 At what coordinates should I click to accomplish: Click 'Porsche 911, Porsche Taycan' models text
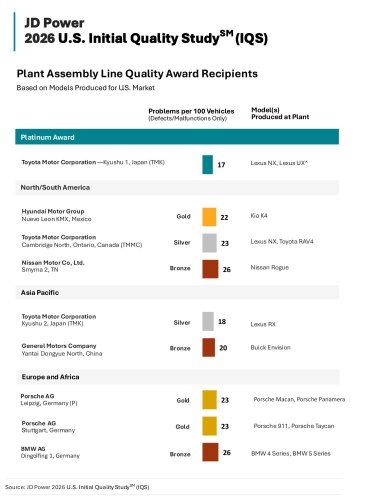[294, 426]
